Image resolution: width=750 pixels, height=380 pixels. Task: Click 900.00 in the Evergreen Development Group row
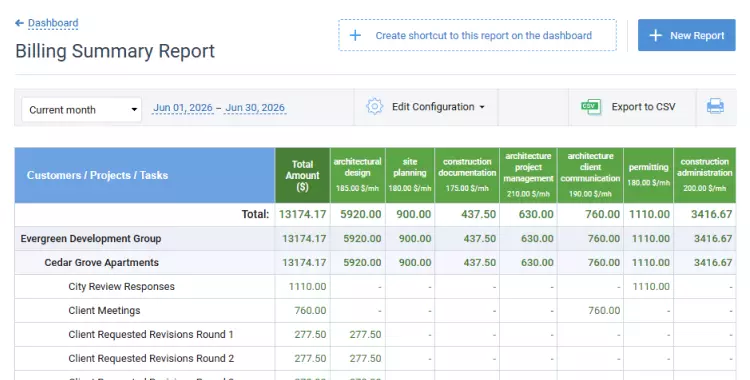pyautogui.click(x=415, y=238)
